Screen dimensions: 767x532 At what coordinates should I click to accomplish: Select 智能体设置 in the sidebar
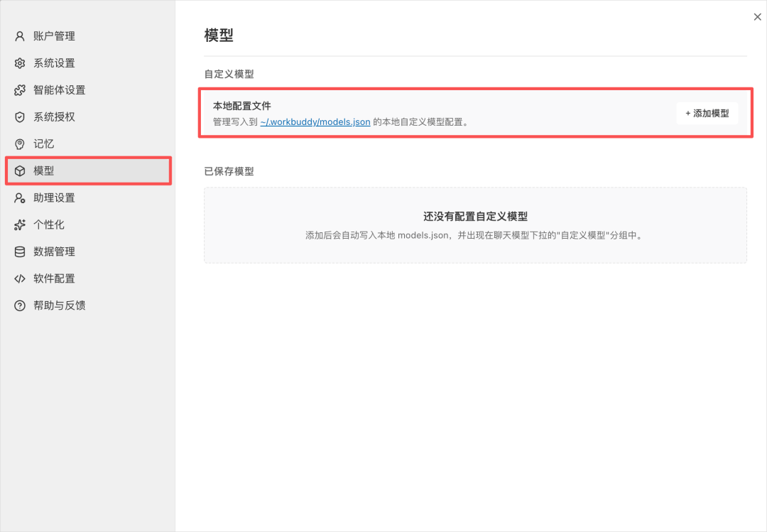pos(88,90)
